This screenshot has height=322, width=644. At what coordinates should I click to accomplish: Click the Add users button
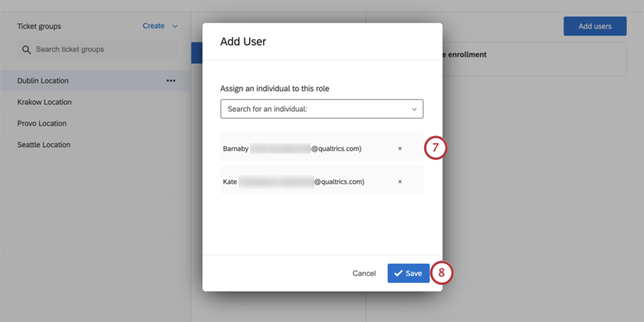[594, 26]
